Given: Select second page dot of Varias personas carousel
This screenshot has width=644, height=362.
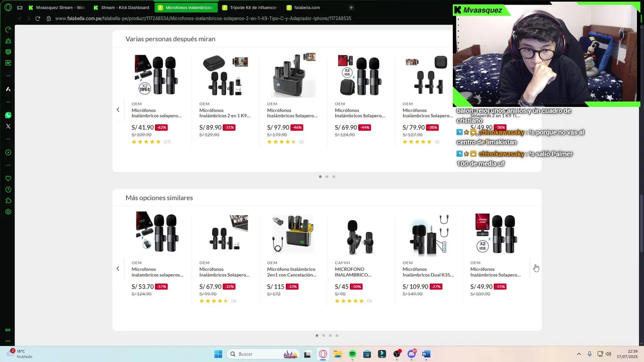Looking at the screenshot, I should [x=327, y=176].
